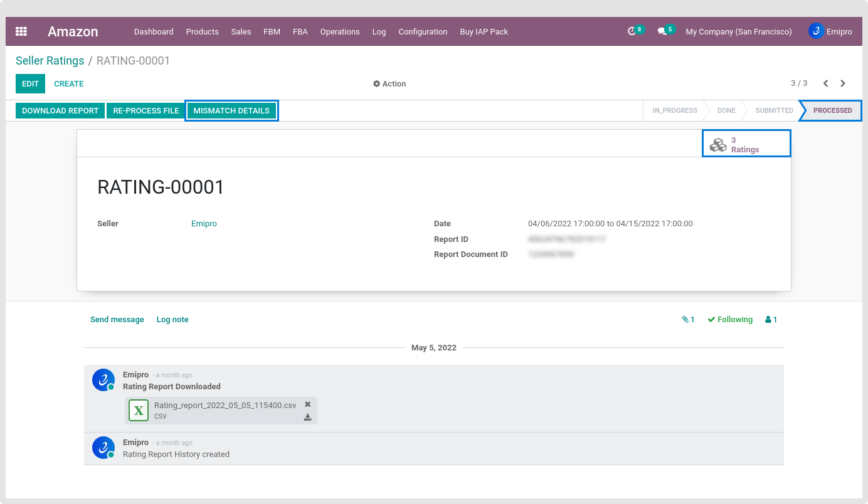Viewport: 868px width, 504px height.
Task: Go to the next record arrow
Action: pyautogui.click(x=843, y=83)
